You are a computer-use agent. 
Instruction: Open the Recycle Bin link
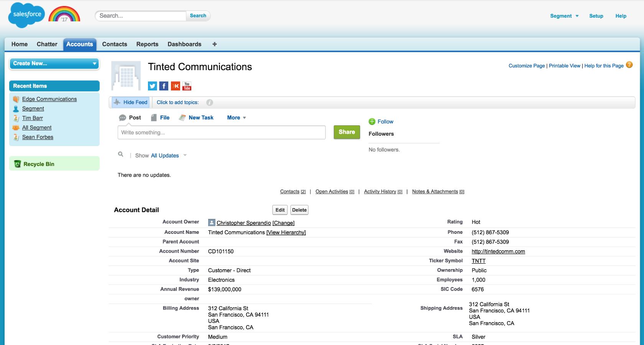pyautogui.click(x=39, y=164)
